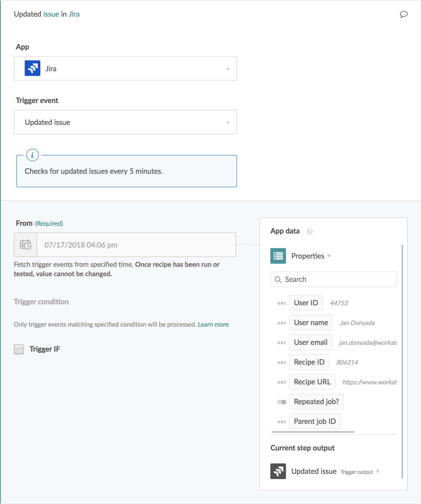Click the blue Jira app logo
This screenshot has height=504, width=421.
click(33, 68)
